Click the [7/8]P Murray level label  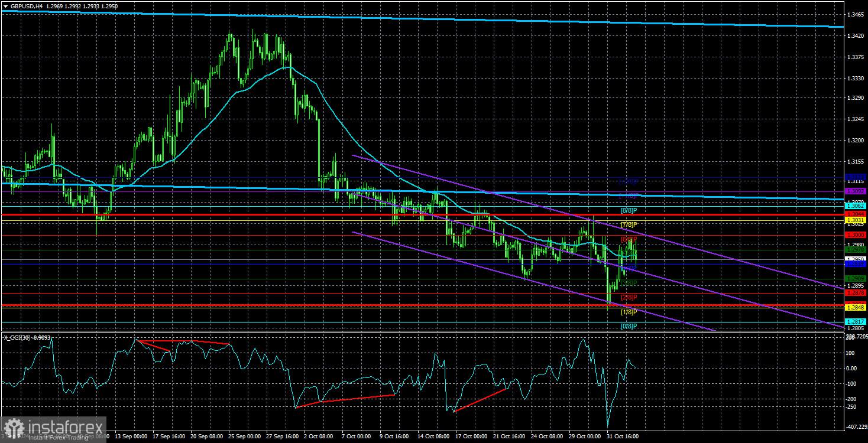(x=629, y=224)
